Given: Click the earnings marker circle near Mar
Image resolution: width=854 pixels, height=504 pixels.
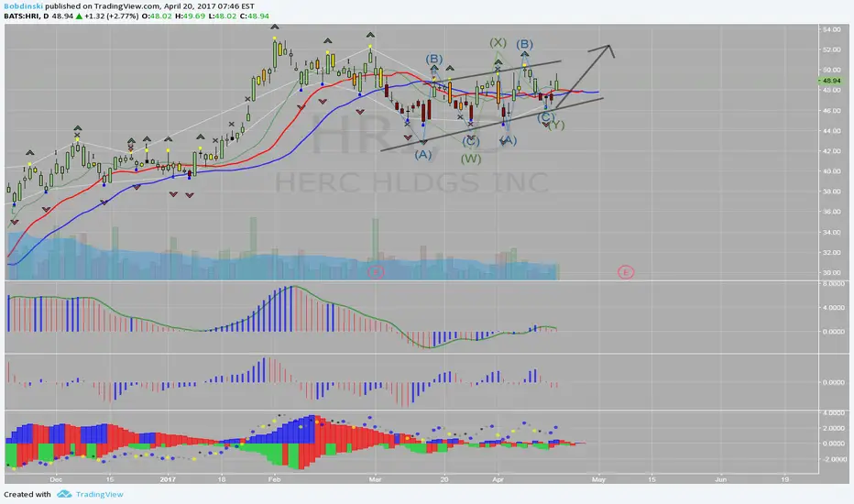Looking at the screenshot, I should (376, 271).
